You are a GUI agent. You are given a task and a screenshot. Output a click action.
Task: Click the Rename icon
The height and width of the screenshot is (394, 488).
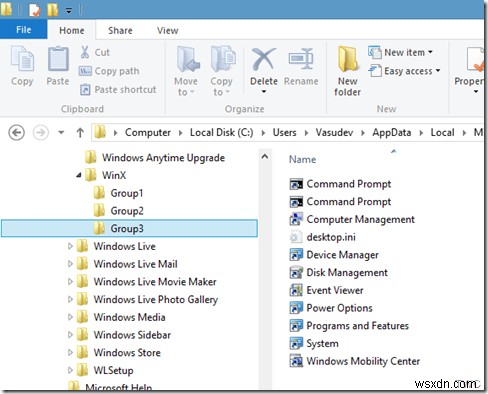(x=301, y=59)
